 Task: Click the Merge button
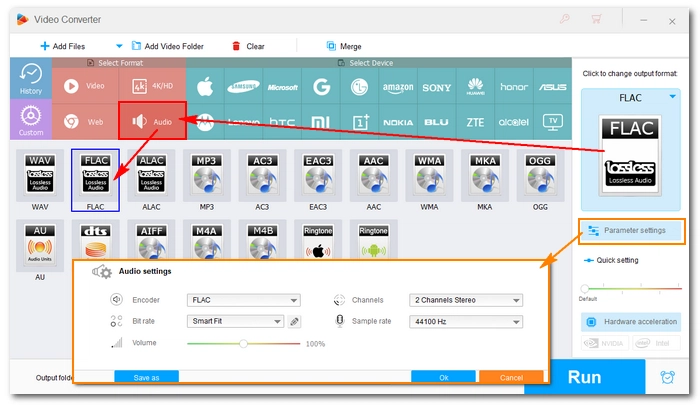click(x=344, y=46)
